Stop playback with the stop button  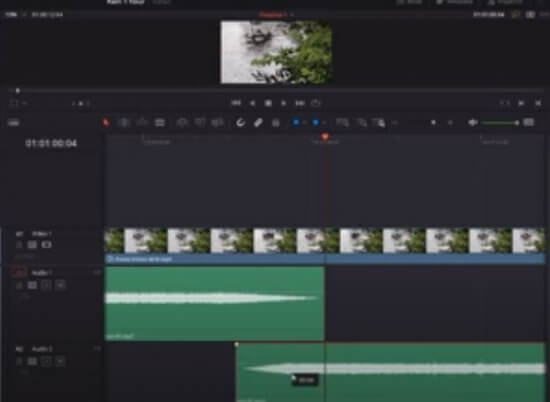coord(268,103)
